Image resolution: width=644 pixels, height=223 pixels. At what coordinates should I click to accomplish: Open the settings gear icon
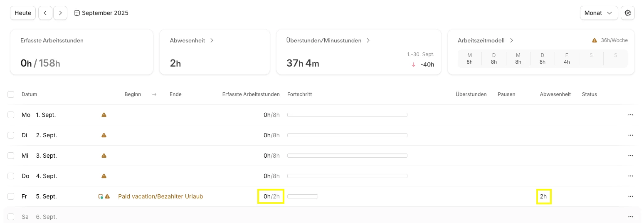[628, 13]
